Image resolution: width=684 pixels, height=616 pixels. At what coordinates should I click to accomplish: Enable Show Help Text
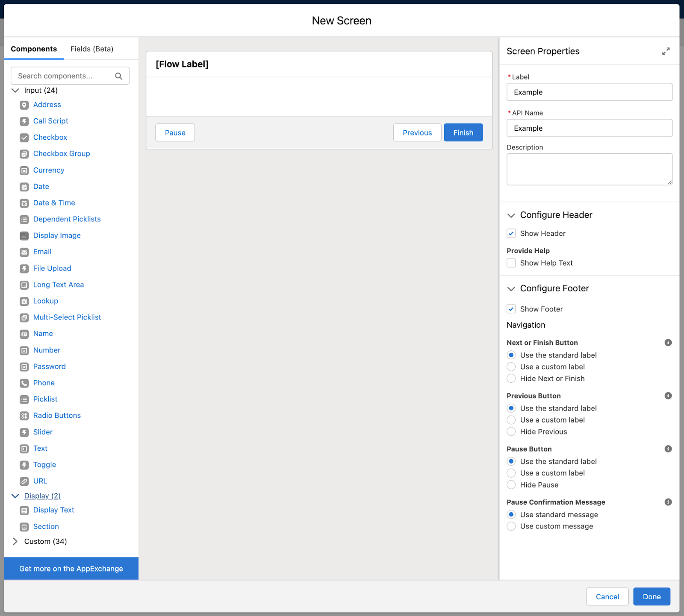click(511, 263)
